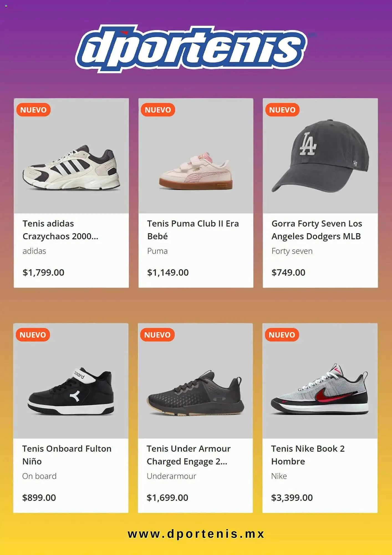Click the NUEVO badge on Onboard Fulton card
The image size is (392, 555).
(x=33, y=335)
